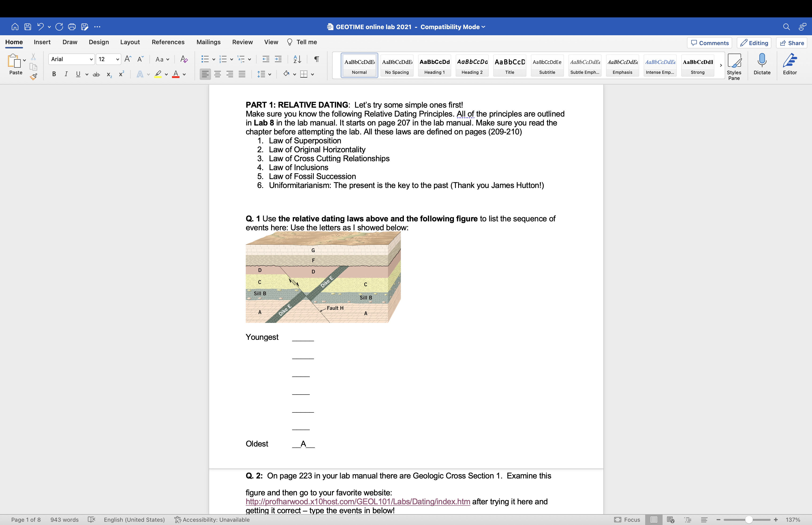This screenshot has height=525, width=812.
Task: Switch to the References tab
Action: 168,42
